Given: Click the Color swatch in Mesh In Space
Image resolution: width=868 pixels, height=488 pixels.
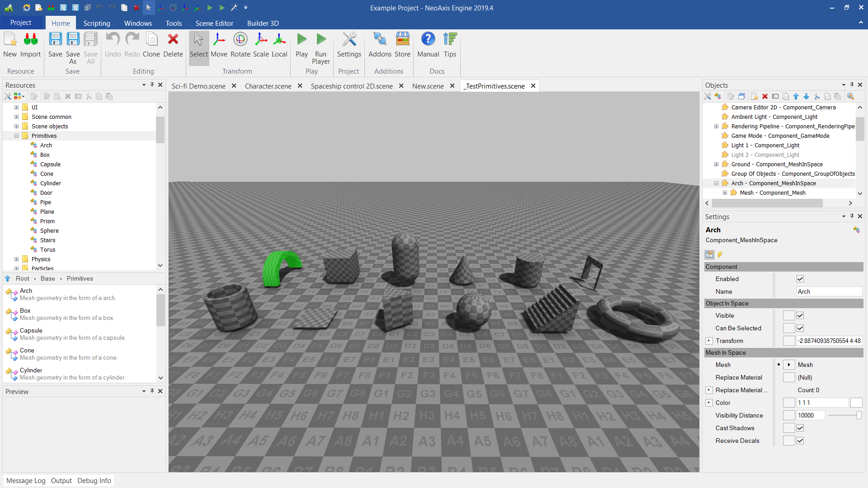Looking at the screenshot, I should pyautogui.click(x=856, y=403).
